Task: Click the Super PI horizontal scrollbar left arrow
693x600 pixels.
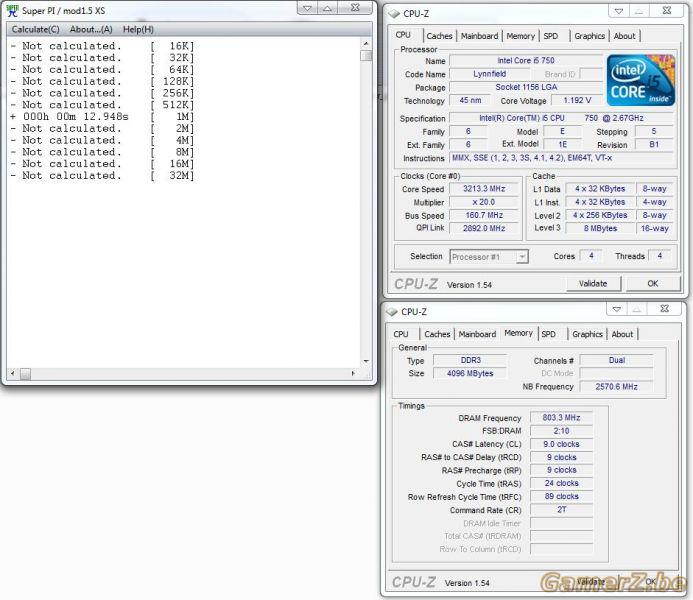Action: coord(13,373)
